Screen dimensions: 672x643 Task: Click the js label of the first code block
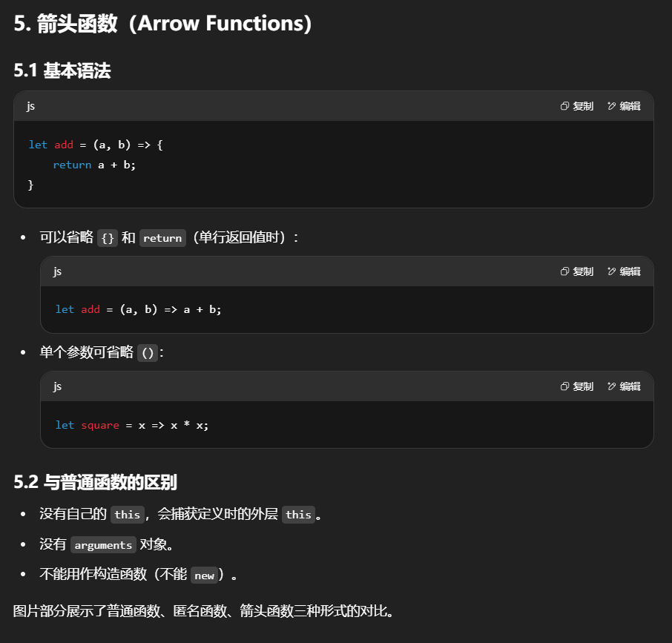pyautogui.click(x=30, y=106)
